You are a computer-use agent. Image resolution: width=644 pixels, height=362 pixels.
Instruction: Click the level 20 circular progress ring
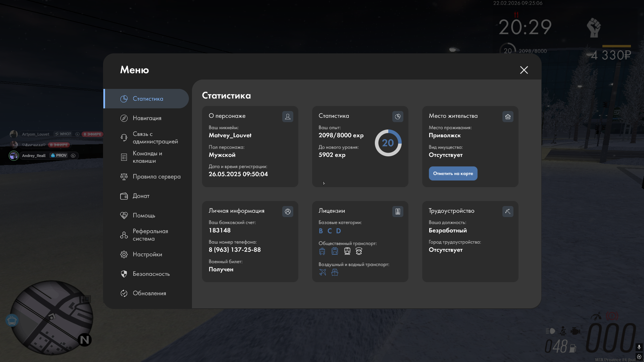coord(388,143)
